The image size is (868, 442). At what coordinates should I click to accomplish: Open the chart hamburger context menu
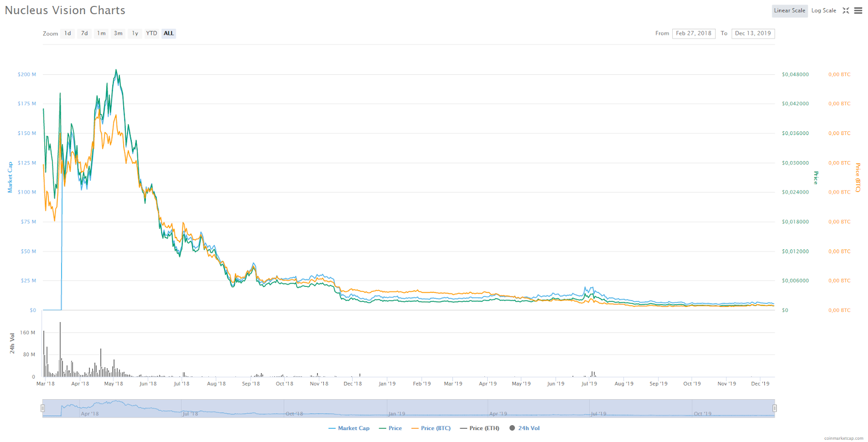pos(858,10)
